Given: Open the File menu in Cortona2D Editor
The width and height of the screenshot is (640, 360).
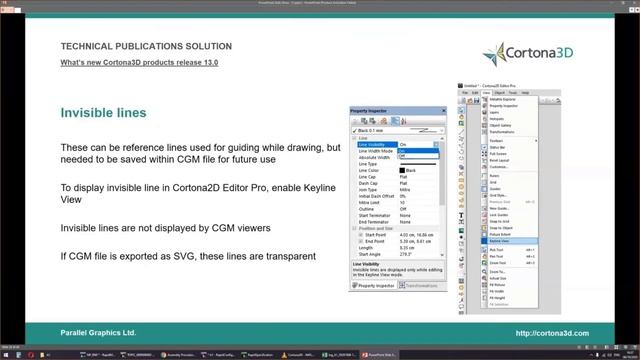Looking at the screenshot, I should (x=465, y=93).
